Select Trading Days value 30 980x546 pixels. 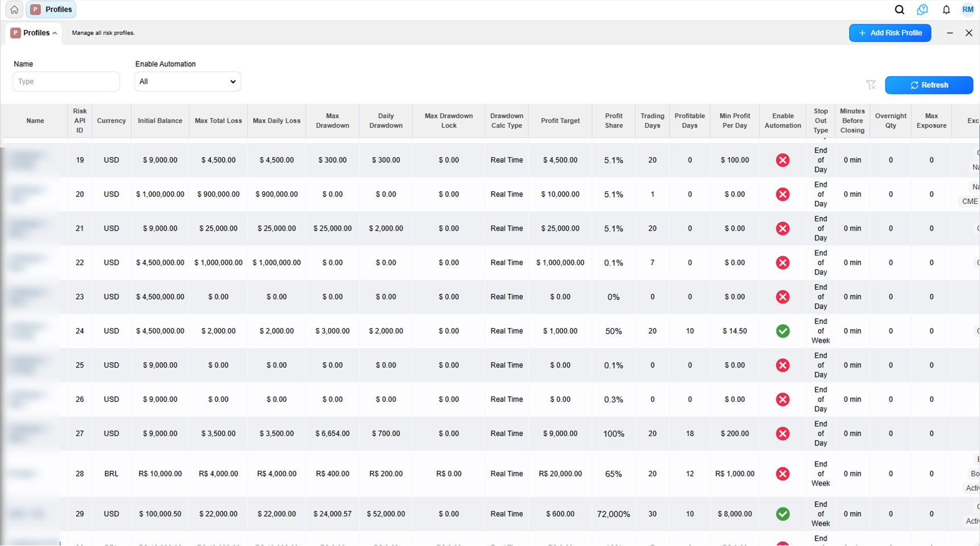coord(652,514)
